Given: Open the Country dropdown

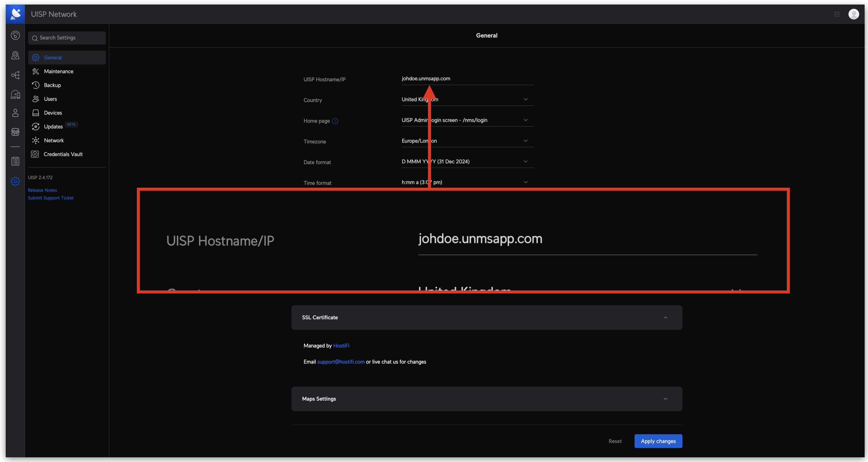Looking at the screenshot, I should (x=467, y=99).
